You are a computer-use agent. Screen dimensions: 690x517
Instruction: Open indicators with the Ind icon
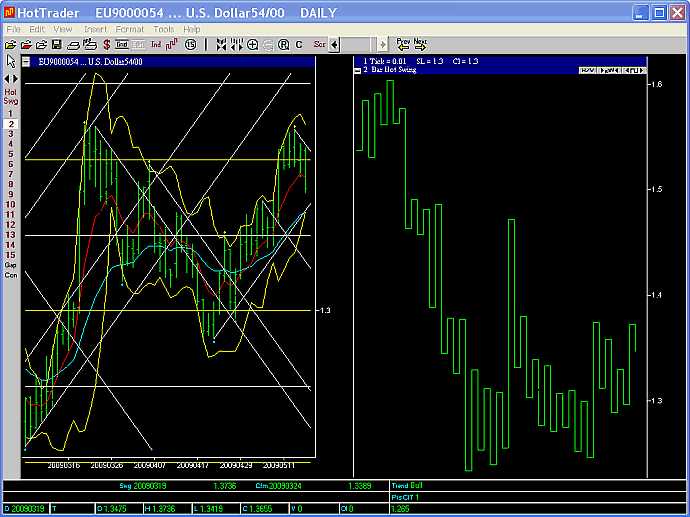tap(156, 44)
